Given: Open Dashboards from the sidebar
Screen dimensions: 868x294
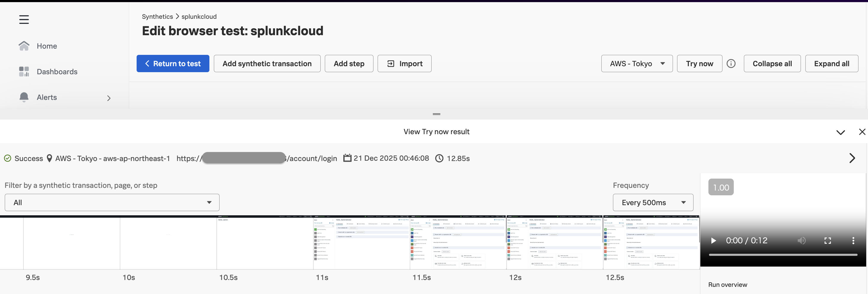Looking at the screenshot, I should click(x=57, y=71).
